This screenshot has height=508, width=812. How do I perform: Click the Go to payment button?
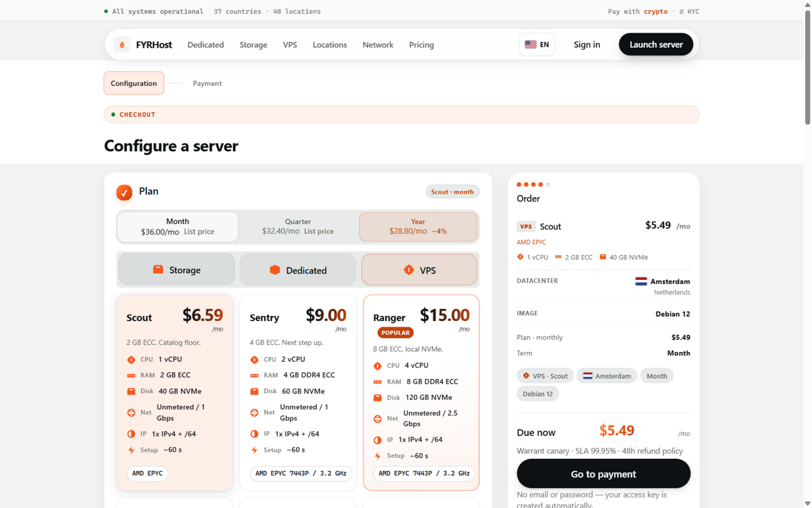click(x=603, y=474)
